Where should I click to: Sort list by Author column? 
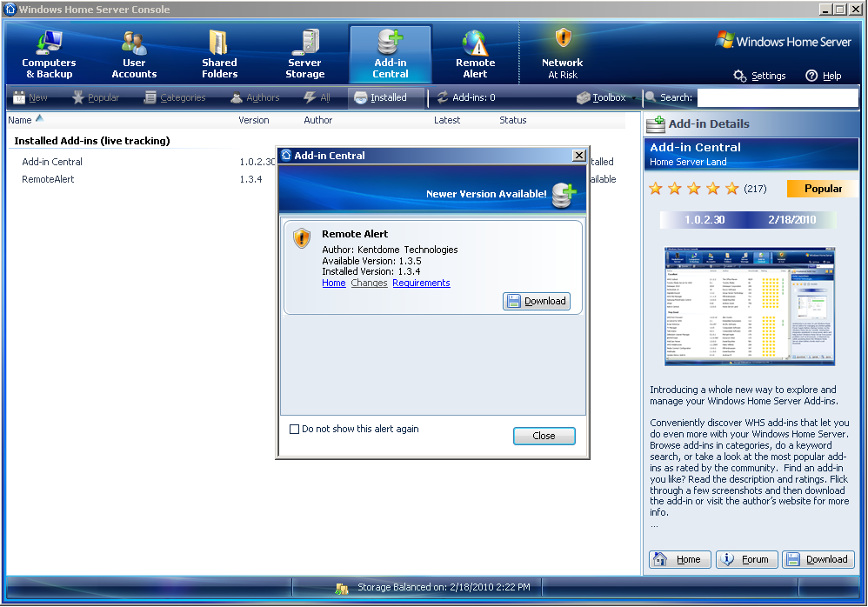pyautogui.click(x=317, y=120)
